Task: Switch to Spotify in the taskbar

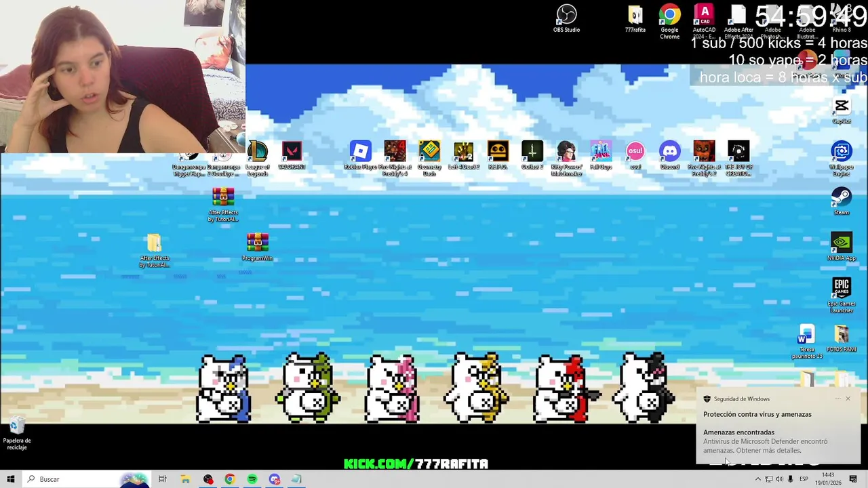Action: pos(252,479)
